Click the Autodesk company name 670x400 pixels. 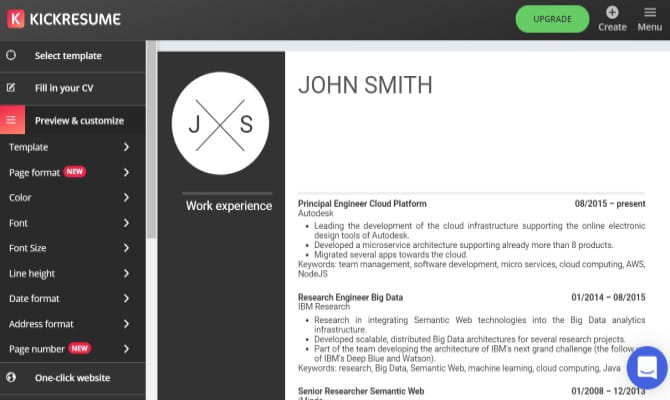point(315,213)
